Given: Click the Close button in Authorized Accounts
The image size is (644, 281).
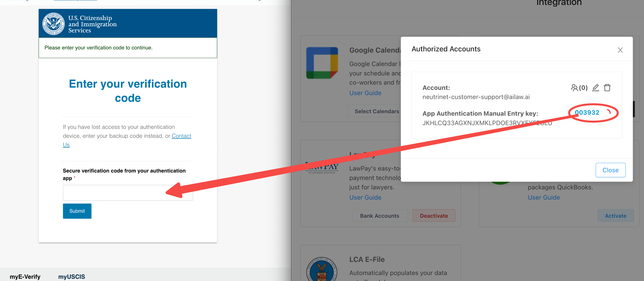Looking at the screenshot, I should click(610, 170).
